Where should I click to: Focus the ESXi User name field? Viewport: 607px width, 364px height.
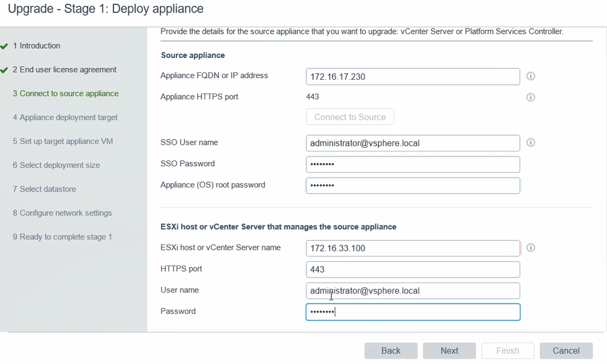tap(412, 291)
